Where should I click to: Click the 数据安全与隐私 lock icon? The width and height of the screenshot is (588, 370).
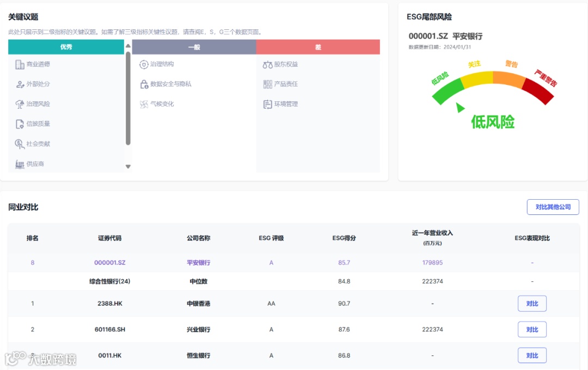144,84
